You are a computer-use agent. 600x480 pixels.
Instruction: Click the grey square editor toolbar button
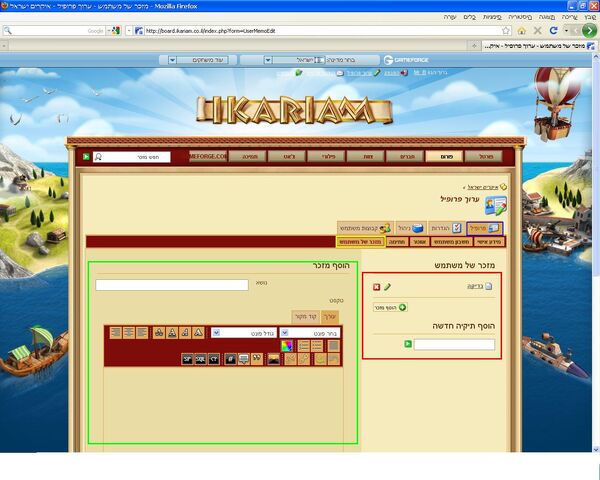pyautogui.click(x=334, y=346)
